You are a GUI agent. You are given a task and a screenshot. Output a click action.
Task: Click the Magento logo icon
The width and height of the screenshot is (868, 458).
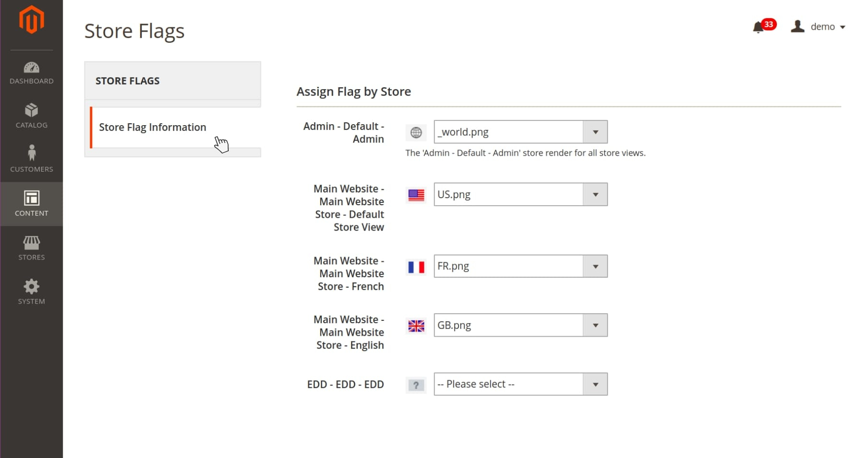[x=32, y=20]
